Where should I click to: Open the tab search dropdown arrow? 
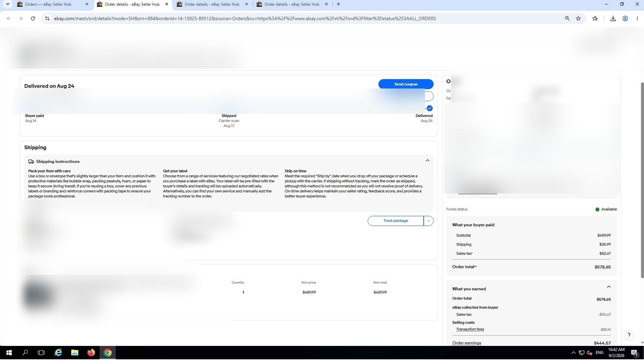pos(7,4)
